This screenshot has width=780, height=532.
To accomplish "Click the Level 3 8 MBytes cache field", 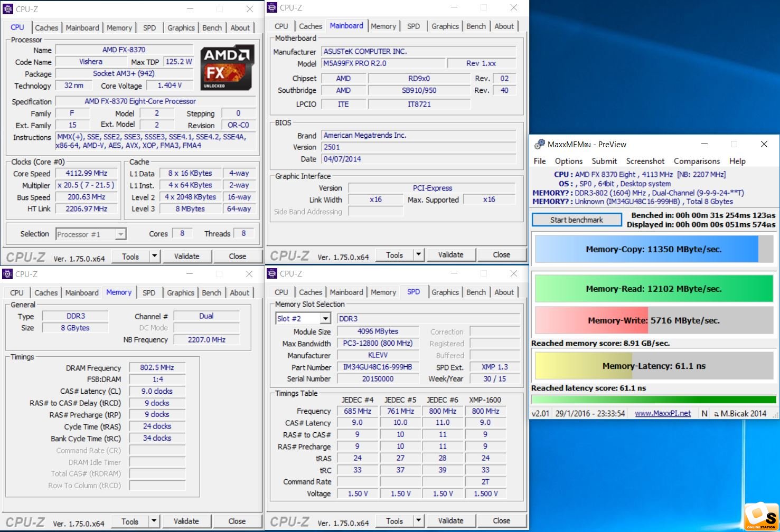I will pos(190,209).
